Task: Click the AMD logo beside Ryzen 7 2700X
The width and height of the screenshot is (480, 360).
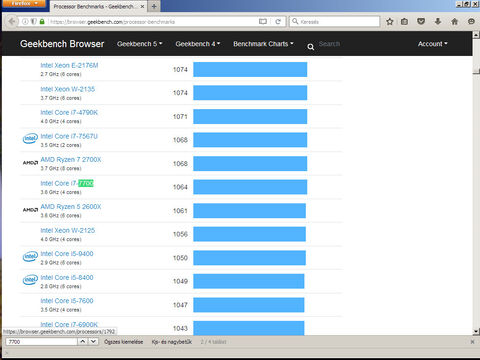Action: 30,163
